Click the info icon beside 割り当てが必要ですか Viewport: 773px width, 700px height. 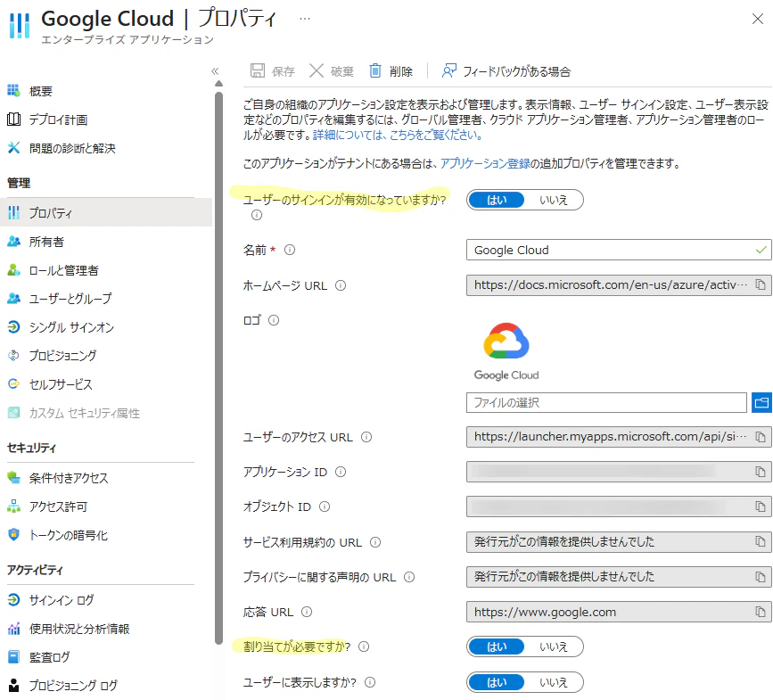tap(364, 646)
